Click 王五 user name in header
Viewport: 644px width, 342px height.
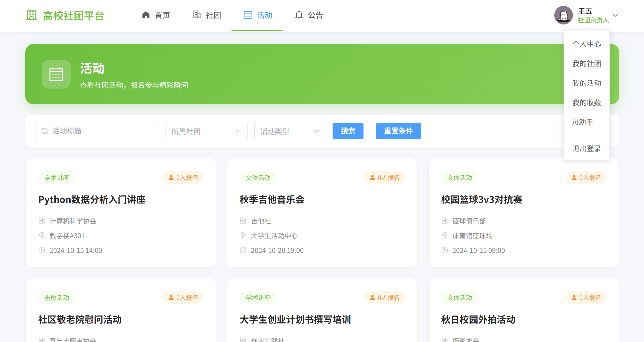(x=585, y=11)
